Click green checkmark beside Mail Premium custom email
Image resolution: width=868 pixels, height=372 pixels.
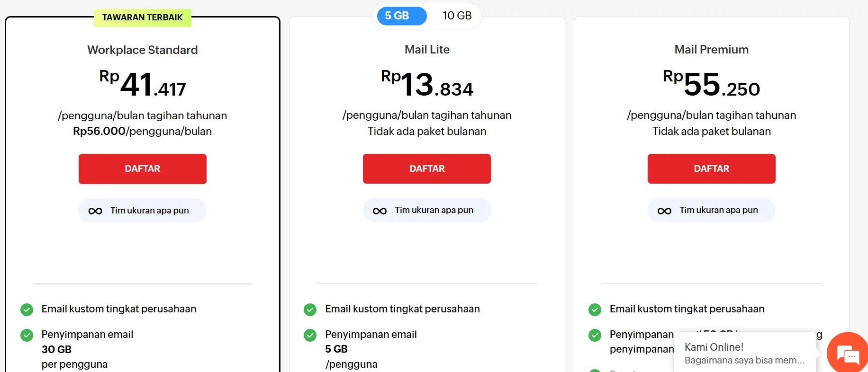[x=595, y=310]
